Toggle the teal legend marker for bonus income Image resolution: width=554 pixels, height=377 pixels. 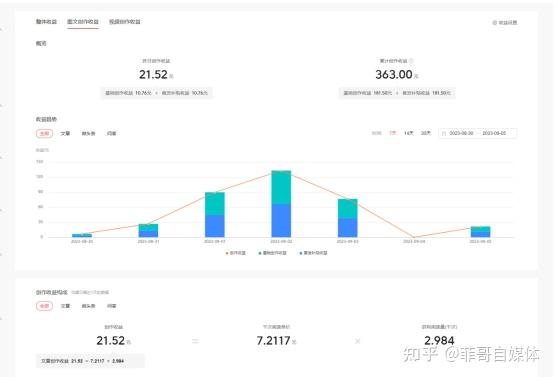point(301,253)
